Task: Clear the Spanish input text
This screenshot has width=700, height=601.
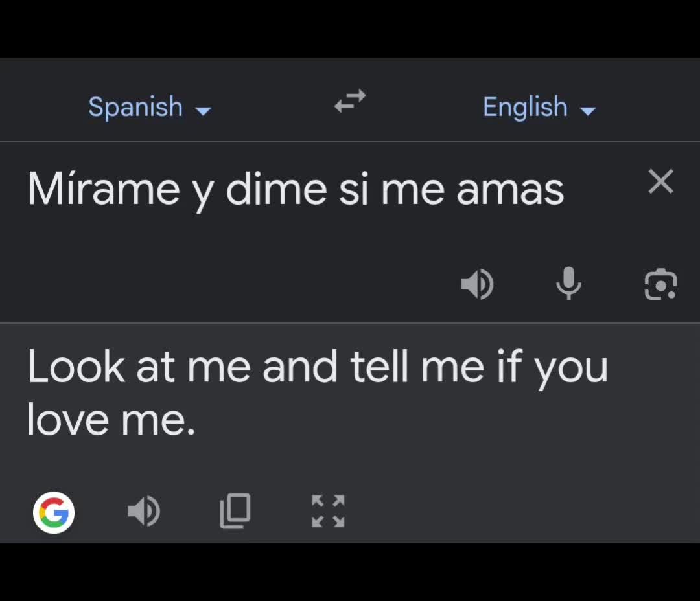Action: coord(660,181)
